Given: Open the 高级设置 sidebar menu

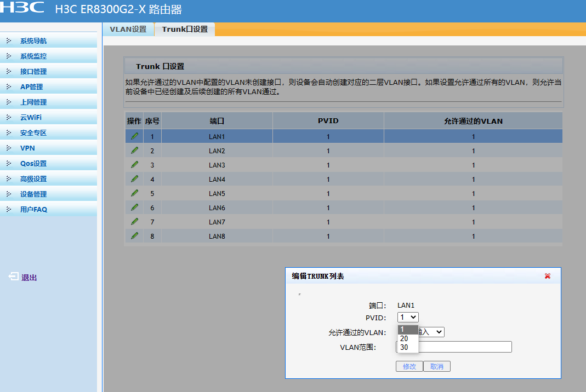Looking at the screenshot, I should tap(49, 178).
